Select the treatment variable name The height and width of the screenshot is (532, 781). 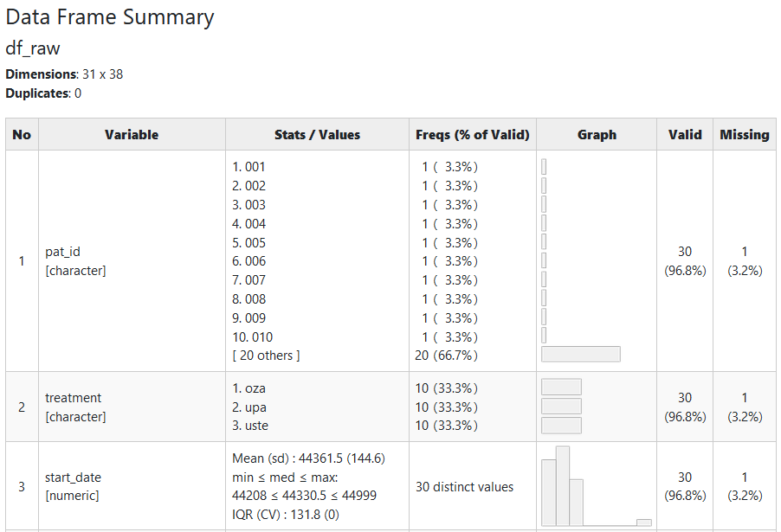click(73, 398)
